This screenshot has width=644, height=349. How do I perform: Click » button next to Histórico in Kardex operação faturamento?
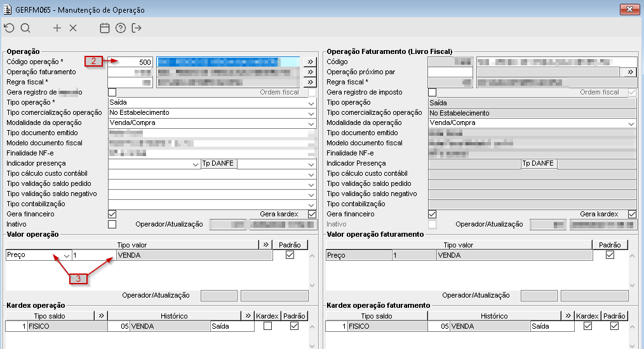point(568,316)
